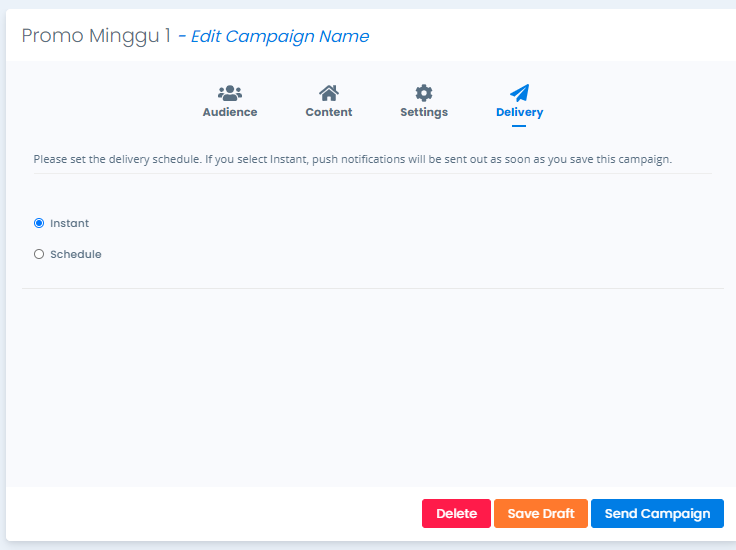736x550 pixels.
Task: Open the Edit Campaign Name link
Action: point(280,36)
